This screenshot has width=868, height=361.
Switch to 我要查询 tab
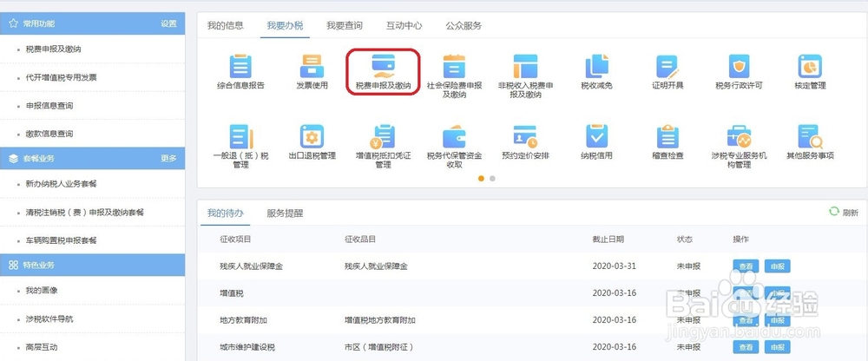click(345, 25)
